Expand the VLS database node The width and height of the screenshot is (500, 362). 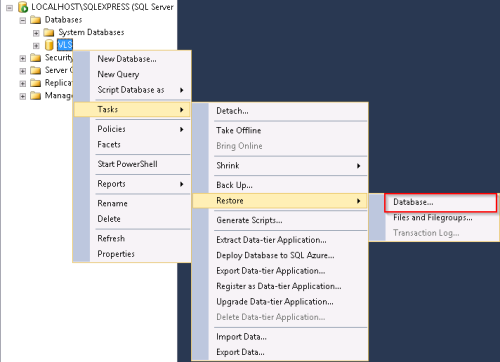pos(36,45)
